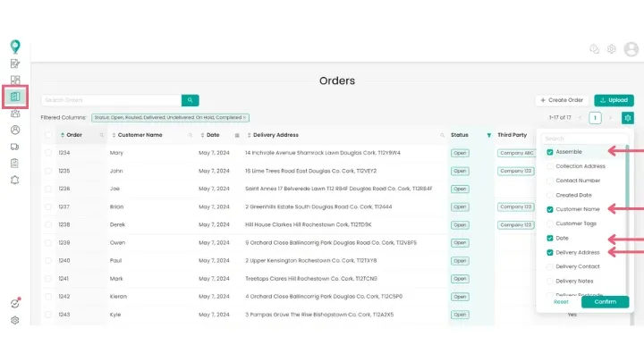Click the Search Orders input field
Image resolution: width=644 pixels, height=362 pixels.
pyautogui.click(x=110, y=100)
